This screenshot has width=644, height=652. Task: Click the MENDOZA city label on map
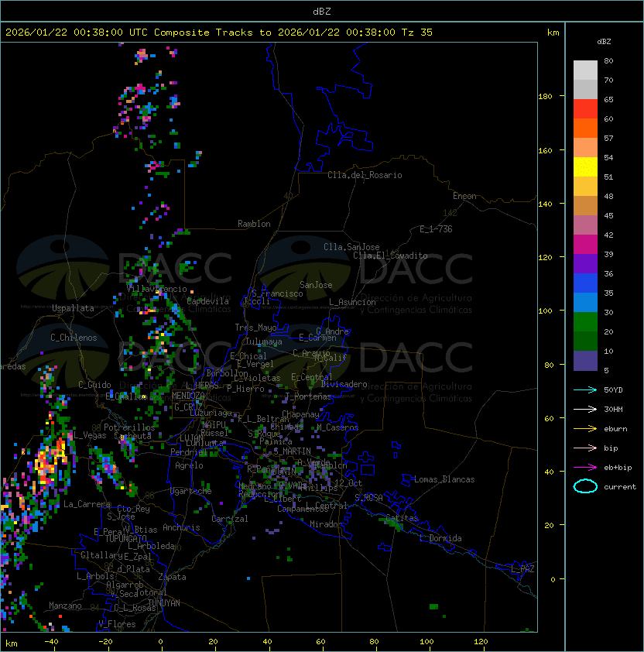(188, 396)
